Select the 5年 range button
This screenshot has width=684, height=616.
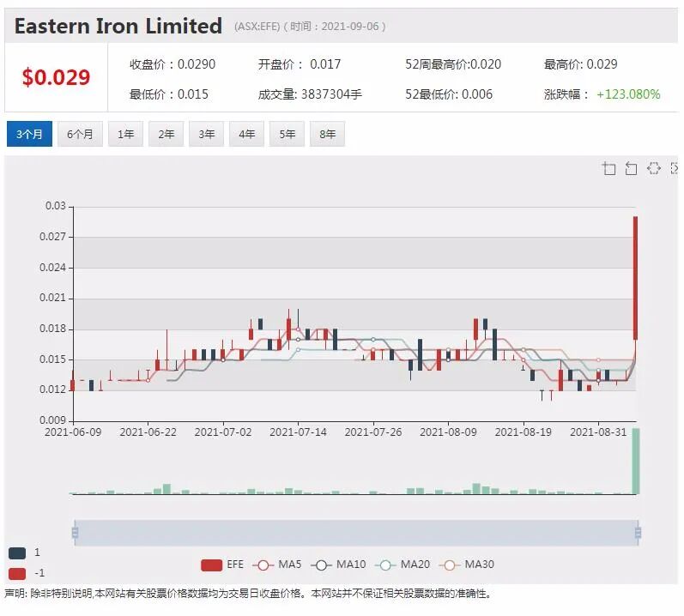tap(287, 134)
